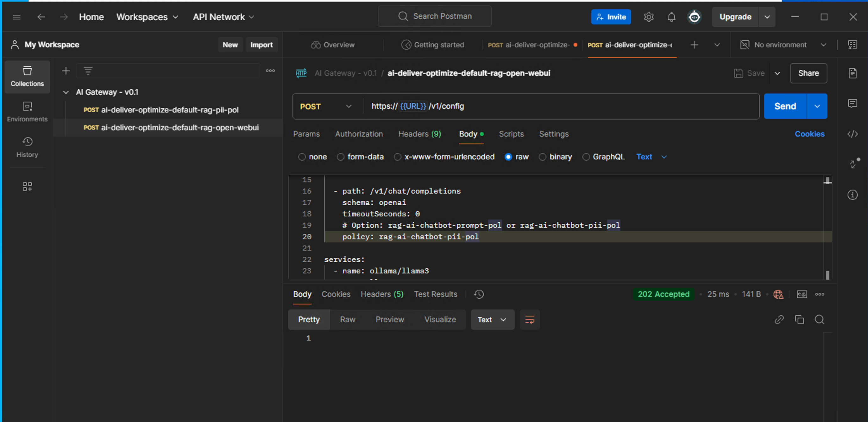The height and width of the screenshot is (422, 868).
Task: Open the code snippet panel icon
Action: pos(852,134)
